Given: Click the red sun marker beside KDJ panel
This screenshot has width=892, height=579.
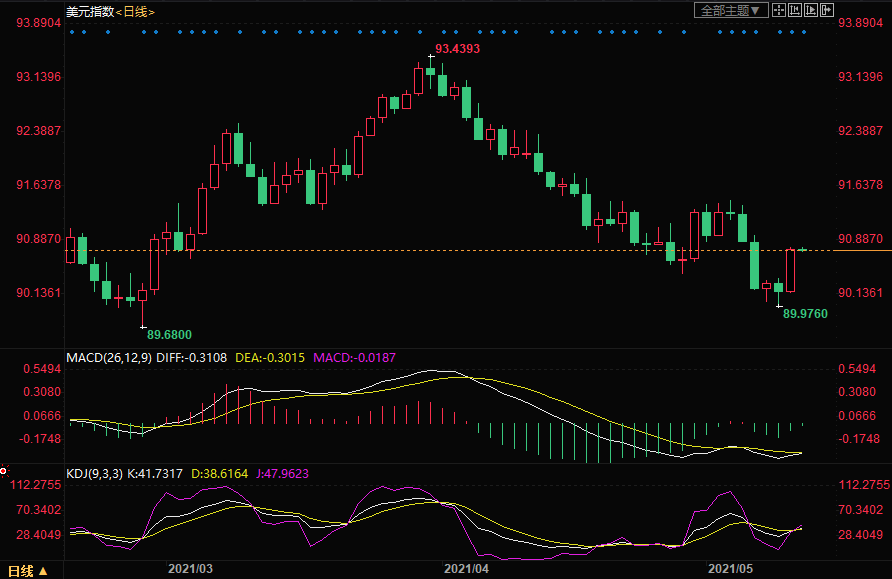Looking at the screenshot, I should click(5, 470).
